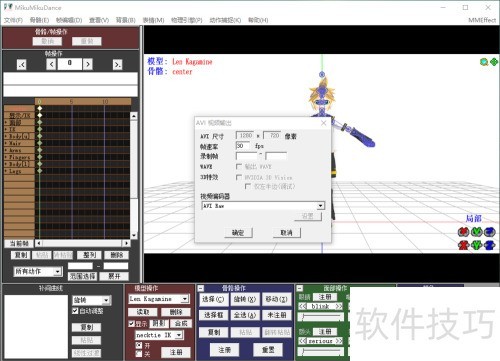The height and width of the screenshot is (361, 500).
Task: Close the AVI video output dialog
Action: pos(323,123)
